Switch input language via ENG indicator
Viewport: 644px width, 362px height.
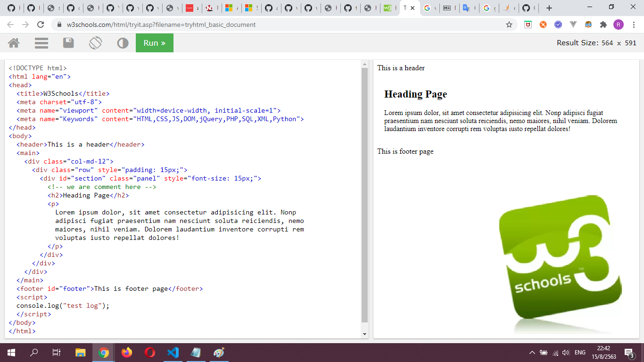click(x=580, y=353)
